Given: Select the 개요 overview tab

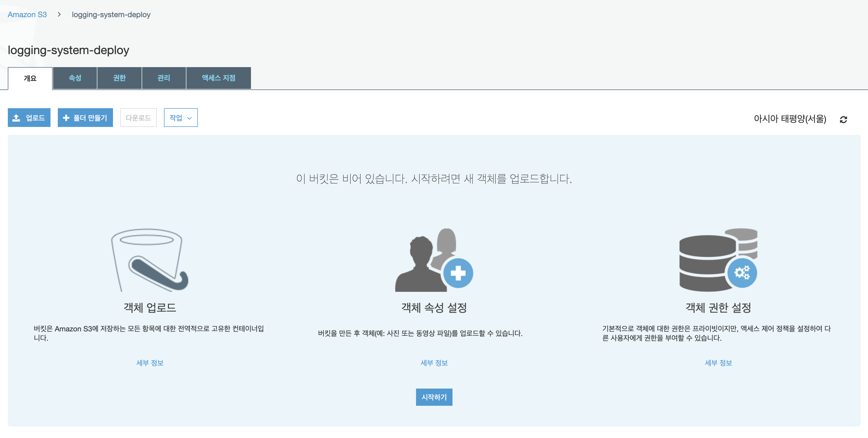Looking at the screenshot, I should [30, 79].
